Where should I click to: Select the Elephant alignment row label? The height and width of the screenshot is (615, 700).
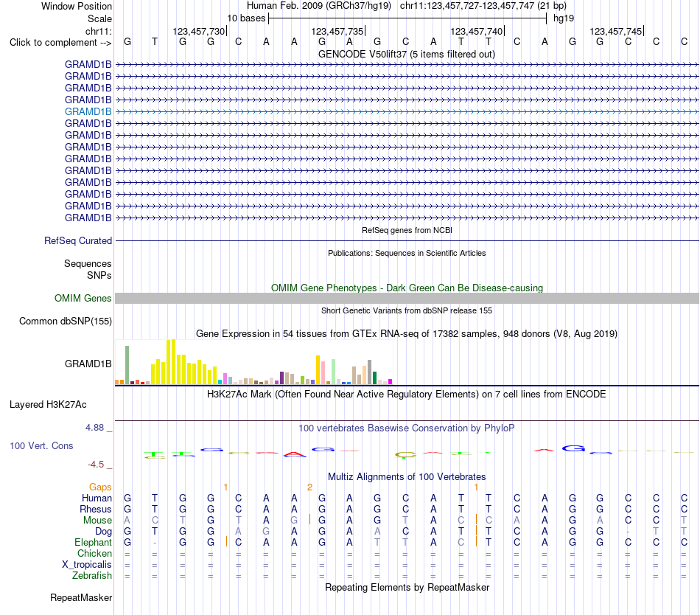(x=93, y=542)
